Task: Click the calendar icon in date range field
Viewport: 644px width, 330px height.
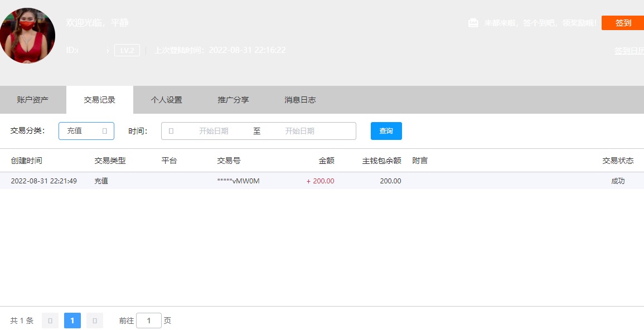Action: 171,131
